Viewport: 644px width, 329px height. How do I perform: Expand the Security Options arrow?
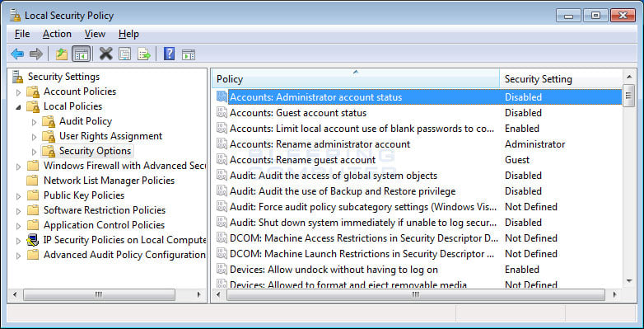pos(34,152)
